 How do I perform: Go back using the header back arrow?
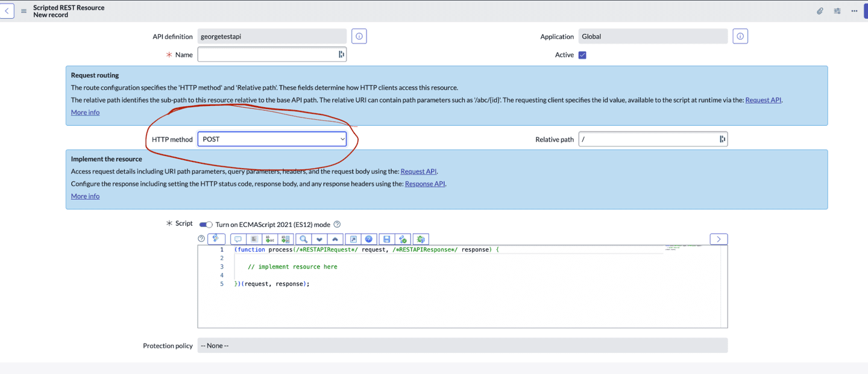click(x=7, y=11)
